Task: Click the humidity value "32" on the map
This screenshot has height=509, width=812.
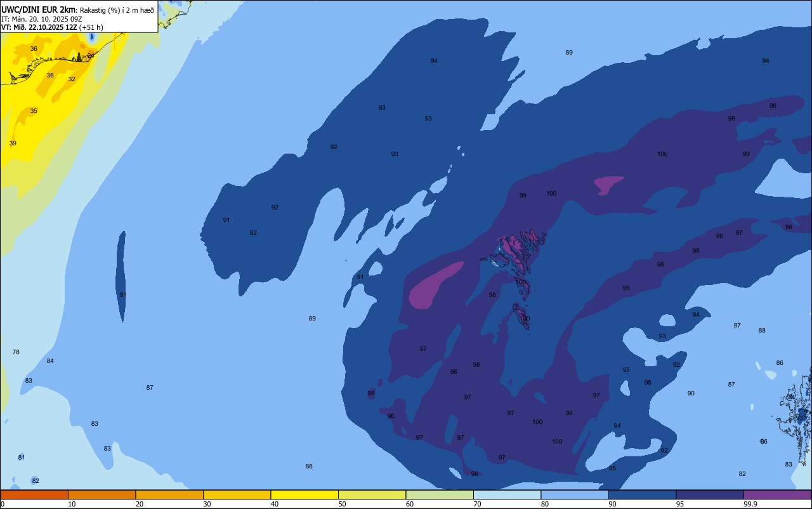Action: 72,79
